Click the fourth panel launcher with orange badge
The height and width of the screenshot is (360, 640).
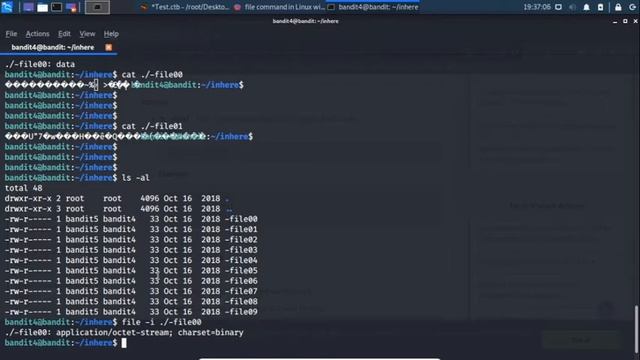coord(71,7)
